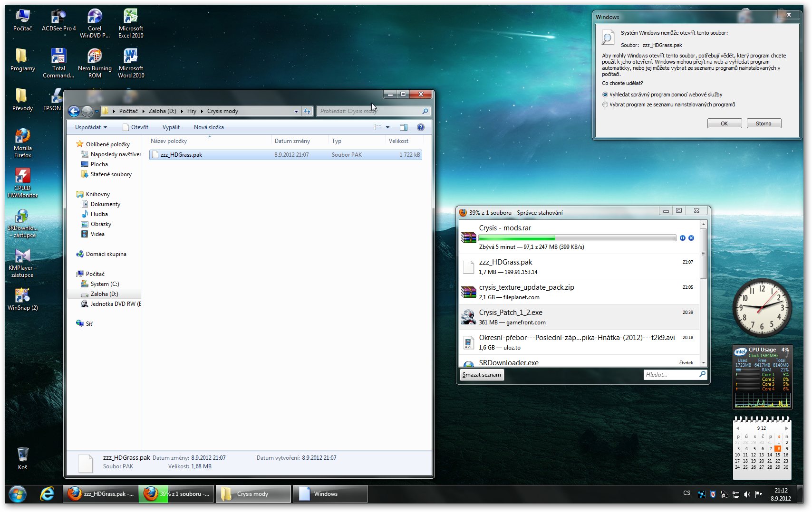Sort by Velikost column header

click(x=404, y=141)
